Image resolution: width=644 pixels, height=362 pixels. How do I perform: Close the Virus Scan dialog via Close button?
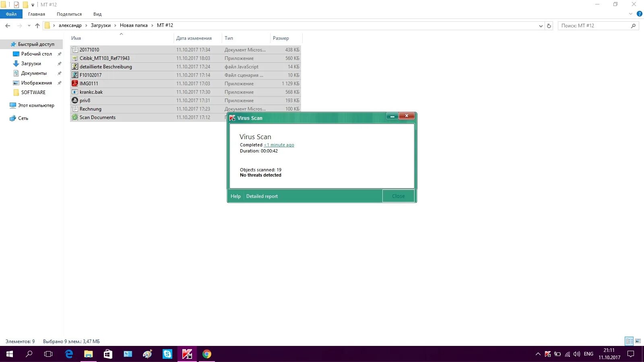point(398,196)
